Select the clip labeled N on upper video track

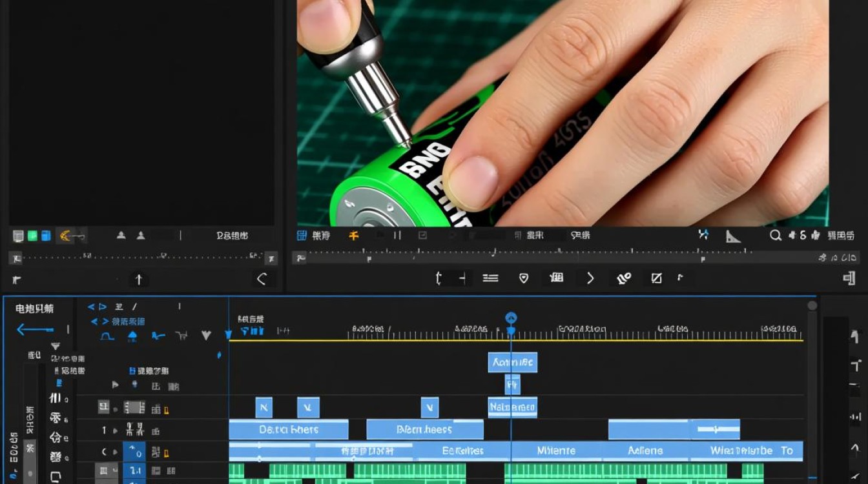coord(263,407)
